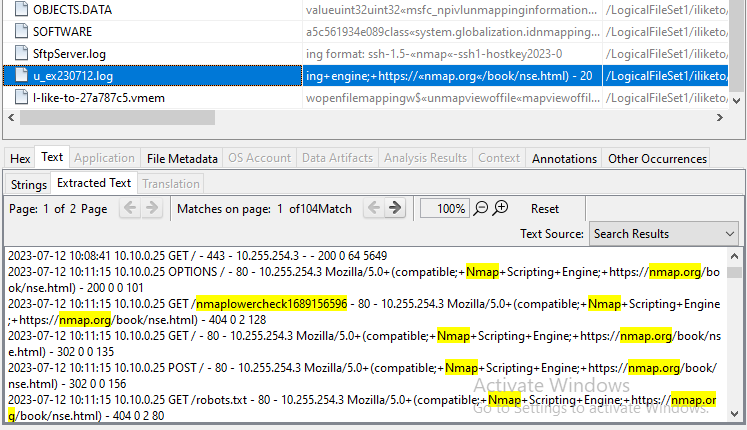
Task: Click the keyword preview of u_ex230712.log
Action: click(x=452, y=76)
